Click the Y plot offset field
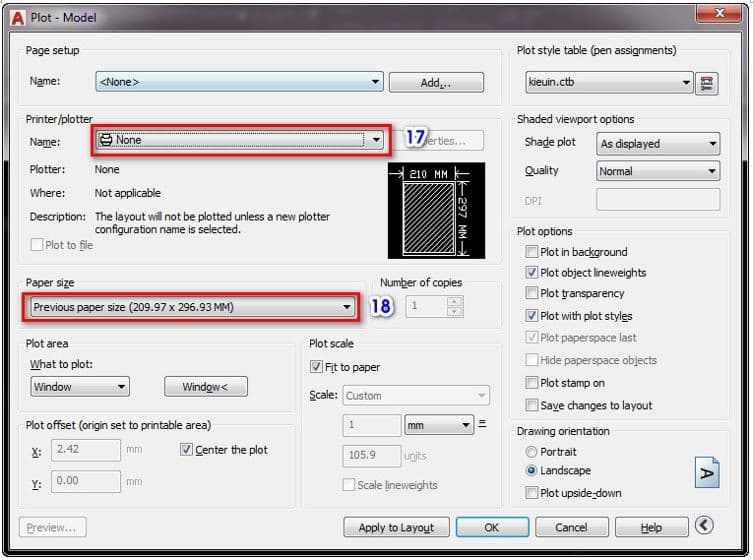Screen dimensions: 753x560 point(86,481)
